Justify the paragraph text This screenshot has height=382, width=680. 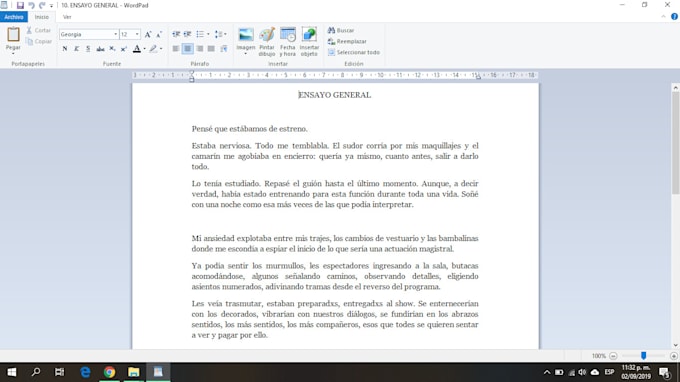pos(211,49)
